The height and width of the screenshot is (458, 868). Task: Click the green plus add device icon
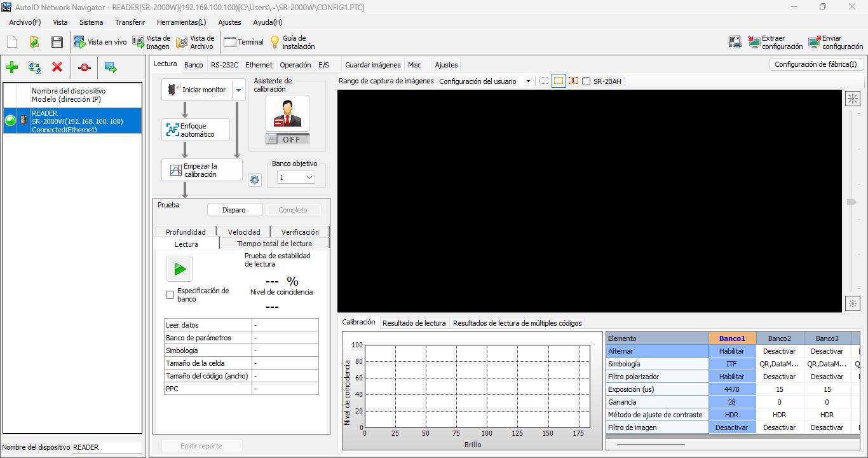pos(11,67)
